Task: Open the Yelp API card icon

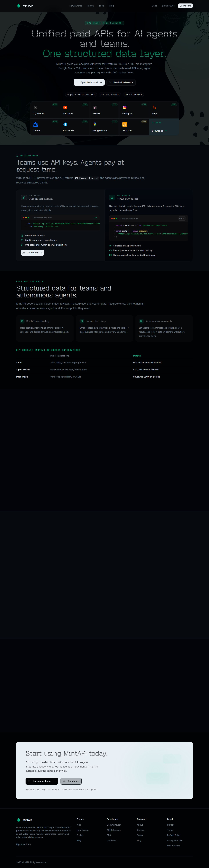Action: pos(154,107)
